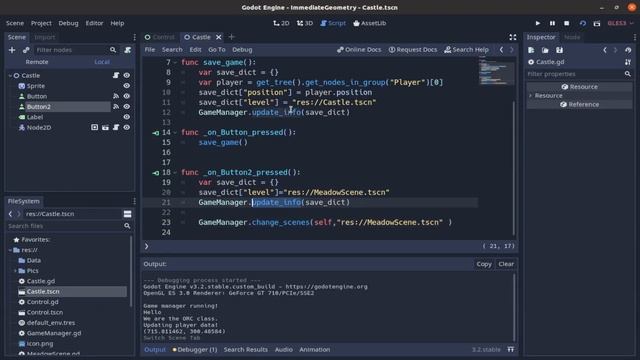640x360 pixels.
Task: Open the script icon on the Node2D row
Action: [116, 127]
